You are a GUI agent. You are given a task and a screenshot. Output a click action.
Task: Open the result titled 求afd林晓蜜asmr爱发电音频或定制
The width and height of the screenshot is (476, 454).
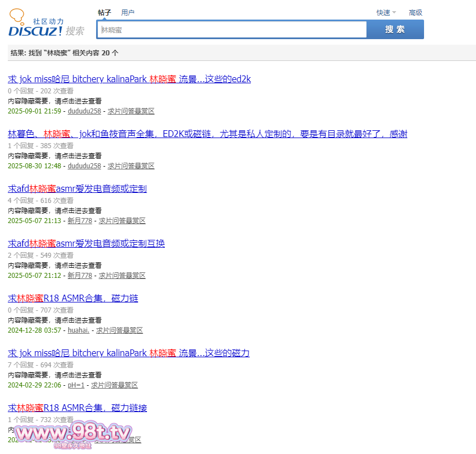coord(77,188)
